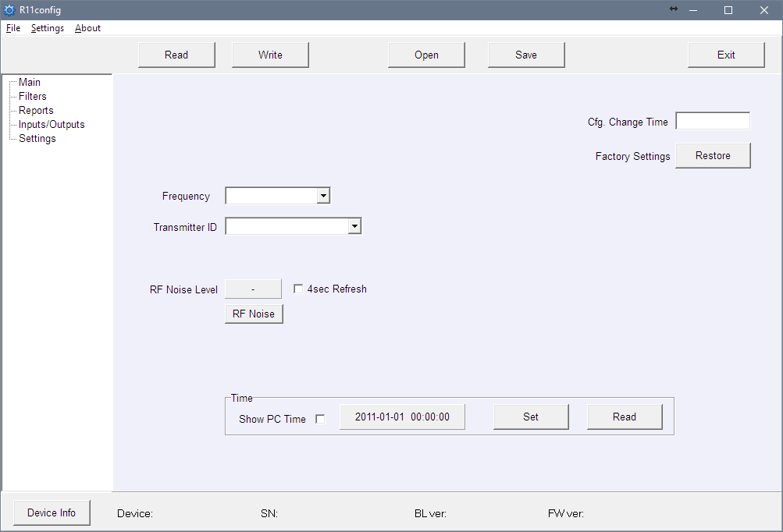
Task: Restore factory settings
Action: pos(712,155)
